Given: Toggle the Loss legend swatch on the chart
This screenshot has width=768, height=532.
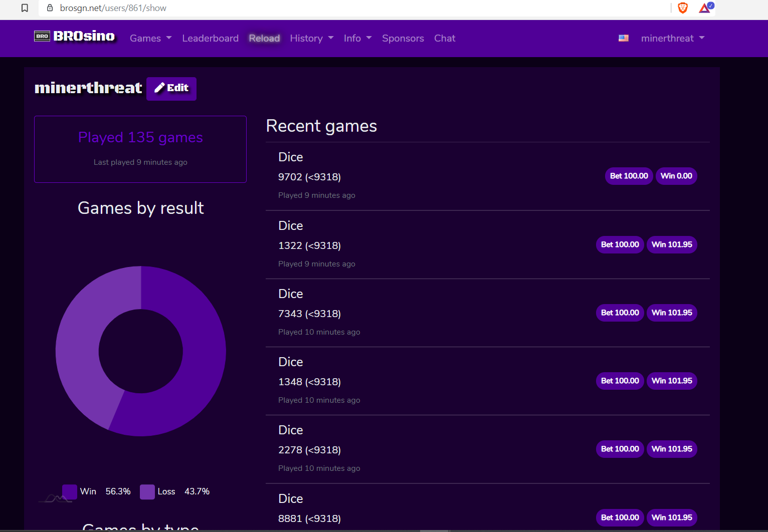Looking at the screenshot, I should click(x=147, y=491).
